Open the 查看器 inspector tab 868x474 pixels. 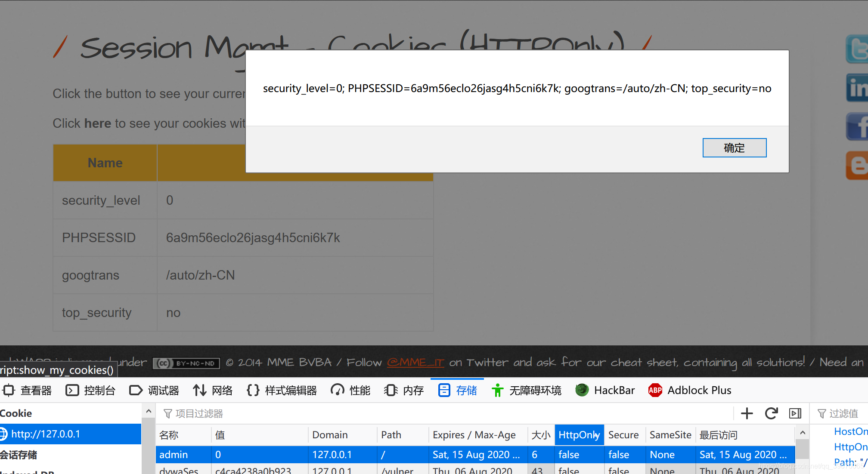[x=28, y=390]
